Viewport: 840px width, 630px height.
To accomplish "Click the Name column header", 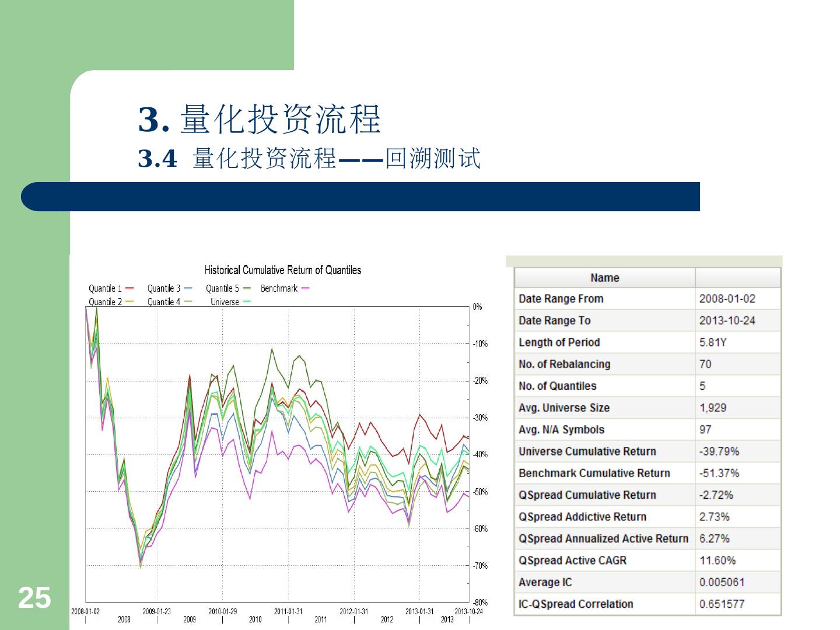I will [x=604, y=278].
